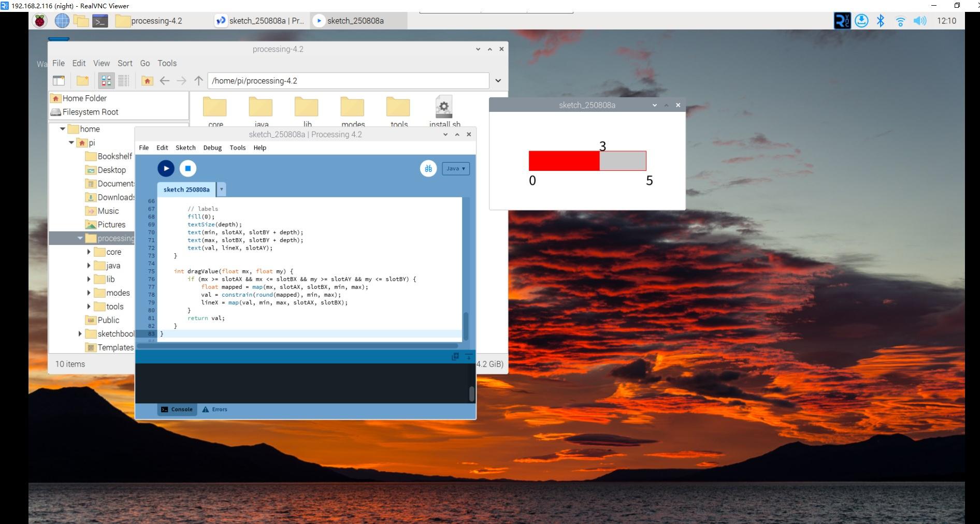Open tab options arrow beside sketch_250808a tab
The width and height of the screenshot is (980, 524).
click(221, 190)
